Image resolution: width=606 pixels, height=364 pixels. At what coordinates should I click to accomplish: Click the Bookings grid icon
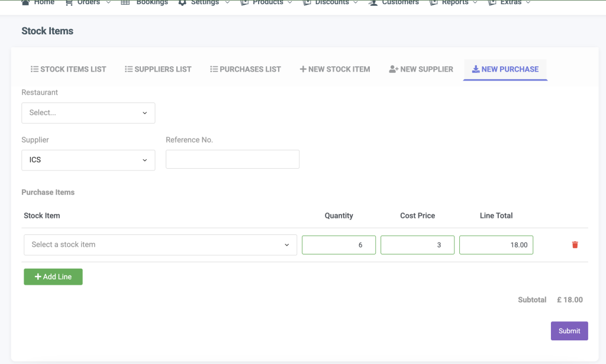[x=125, y=2]
